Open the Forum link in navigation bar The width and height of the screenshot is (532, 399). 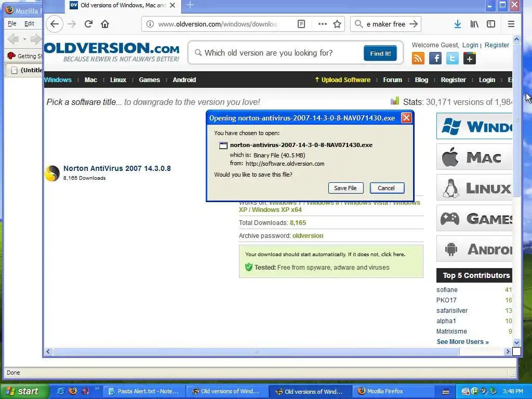point(393,79)
